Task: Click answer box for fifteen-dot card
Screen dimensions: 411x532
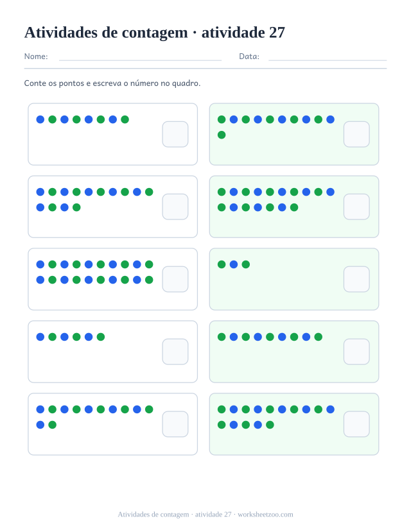Action: tap(356, 424)
